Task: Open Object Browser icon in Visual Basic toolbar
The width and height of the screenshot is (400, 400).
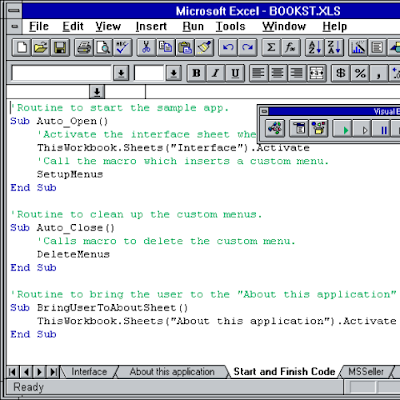Action: click(318, 128)
